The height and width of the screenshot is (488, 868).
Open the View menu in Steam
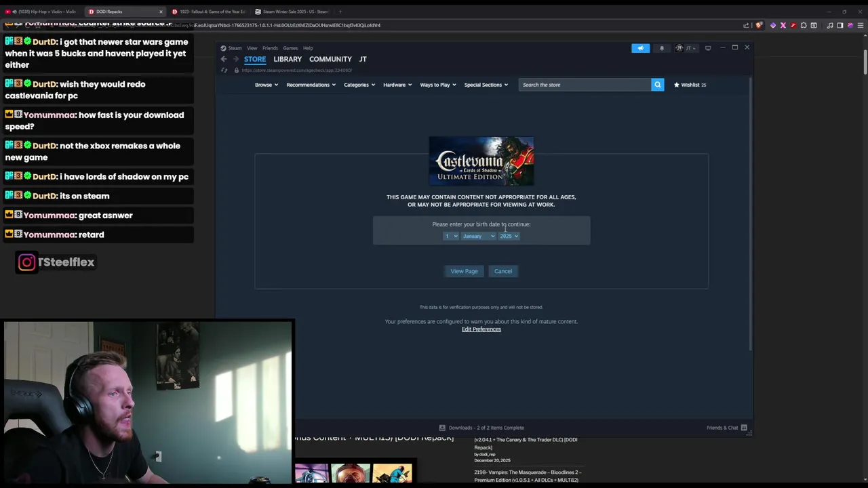(x=252, y=48)
